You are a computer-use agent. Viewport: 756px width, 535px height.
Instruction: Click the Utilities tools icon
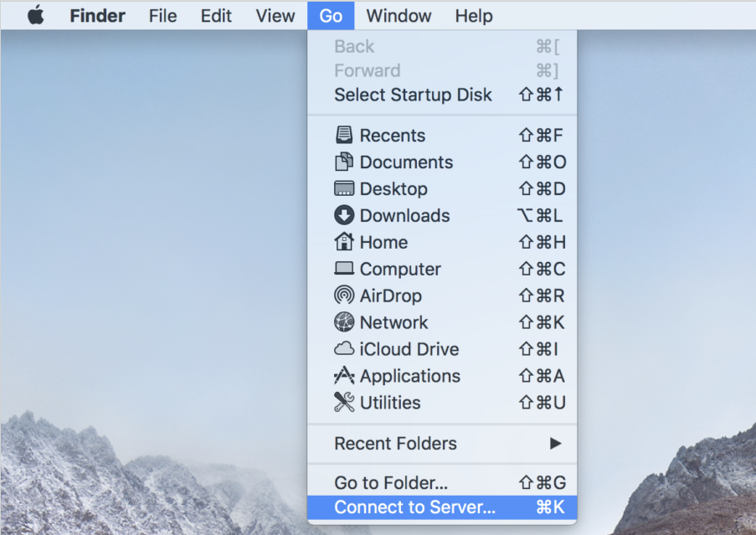(344, 403)
